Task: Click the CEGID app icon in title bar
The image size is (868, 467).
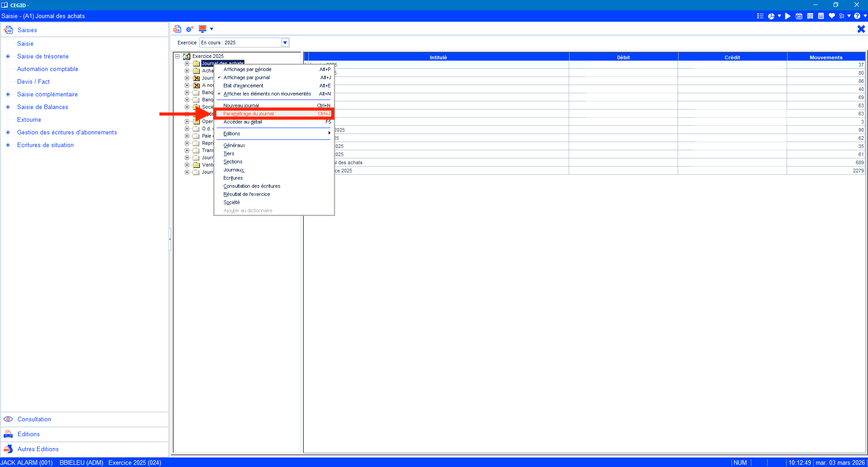Action: point(5,5)
